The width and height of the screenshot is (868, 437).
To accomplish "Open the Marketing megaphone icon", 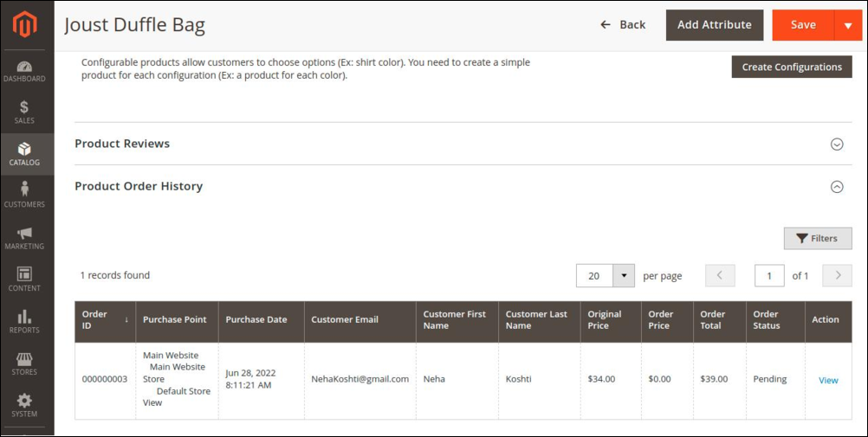I will 24,238.
